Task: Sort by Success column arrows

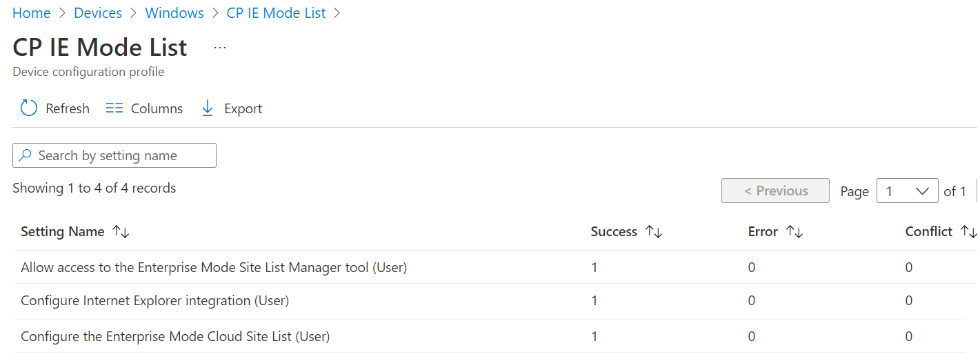Action: click(x=654, y=232)
